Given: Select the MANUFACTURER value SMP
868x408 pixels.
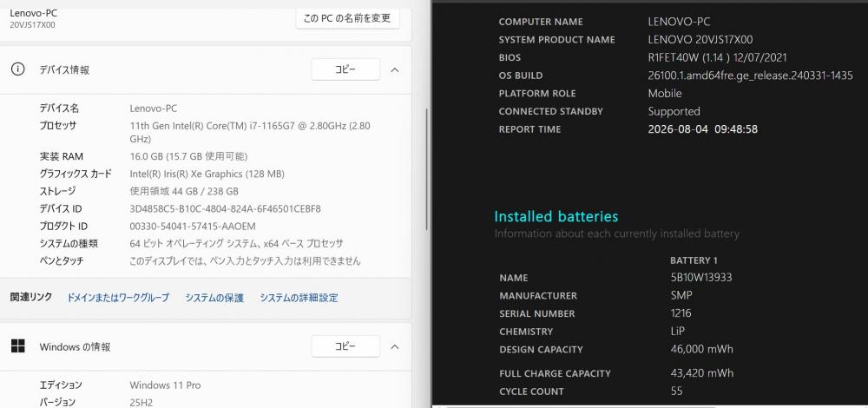Looking at the screenshot, I should coord(681,296).
